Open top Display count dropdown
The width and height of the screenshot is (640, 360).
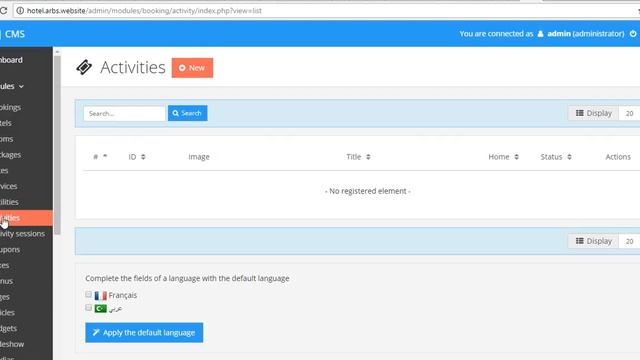(629, 113)
